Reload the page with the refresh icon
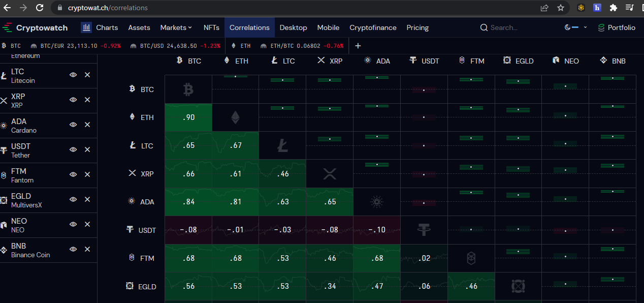This screenshot has height=303, width=644. (40, 8)
